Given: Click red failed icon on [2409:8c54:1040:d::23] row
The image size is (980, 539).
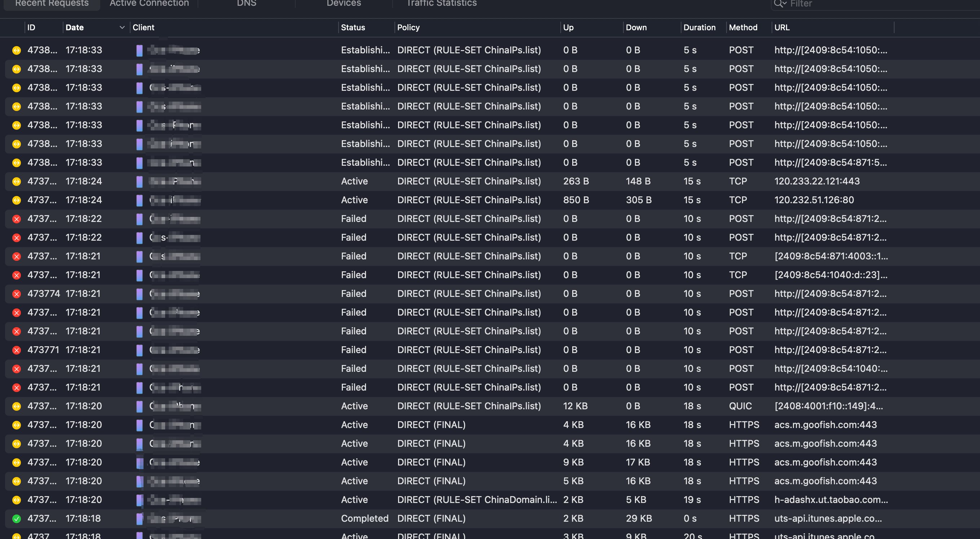Looking at the screenshot, I should 16,275.
